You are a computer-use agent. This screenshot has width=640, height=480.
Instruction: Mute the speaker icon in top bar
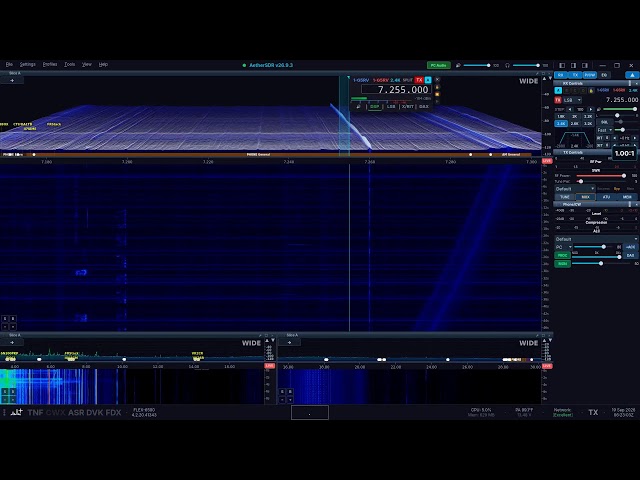pos(458,65)
